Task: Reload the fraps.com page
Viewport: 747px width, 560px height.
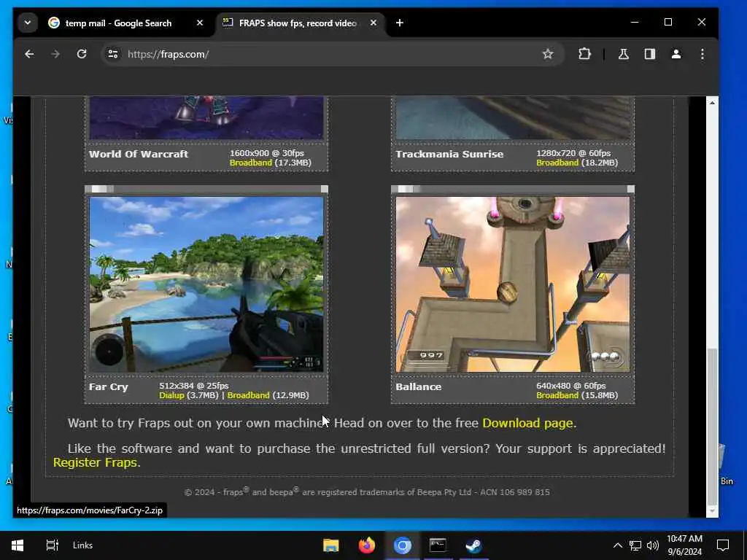Action: [82, 54]
